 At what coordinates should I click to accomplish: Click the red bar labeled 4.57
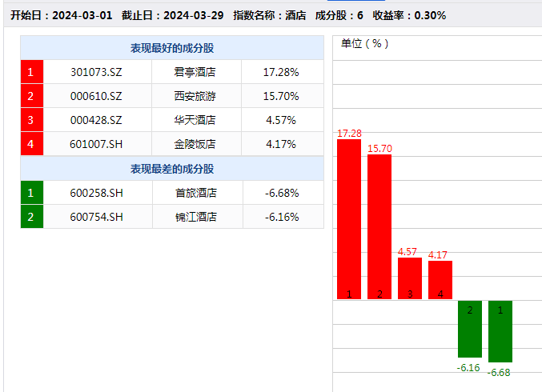coord(410,278)
